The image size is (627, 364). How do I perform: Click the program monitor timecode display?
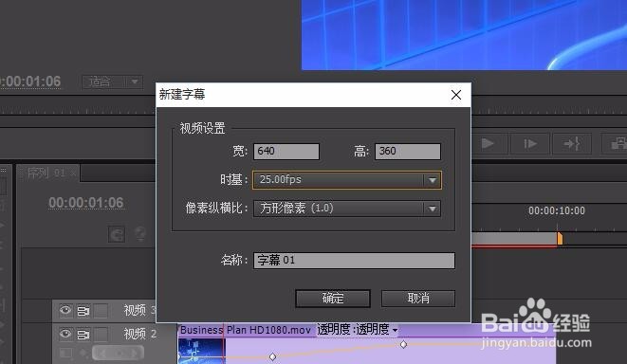coord(30,82)
